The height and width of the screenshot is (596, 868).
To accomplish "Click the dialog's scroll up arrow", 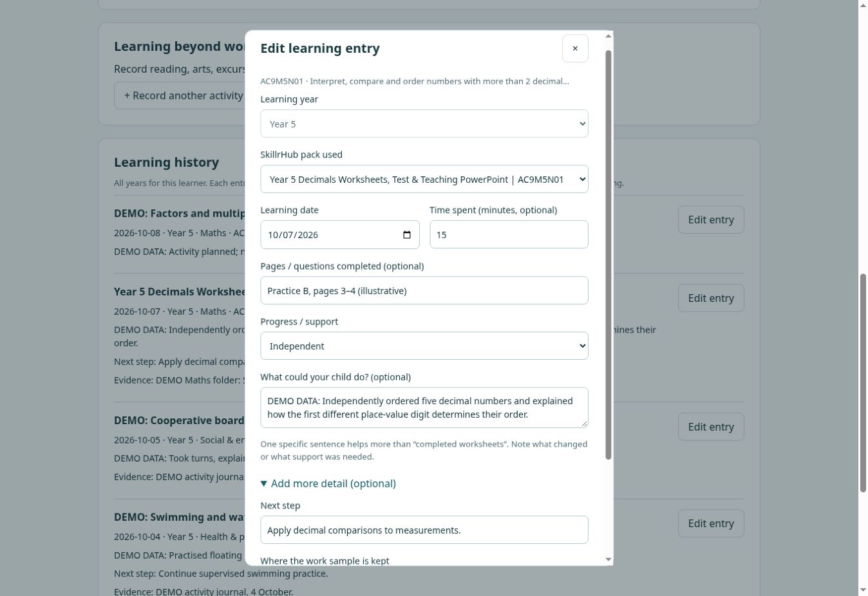I will pos(609,36).
